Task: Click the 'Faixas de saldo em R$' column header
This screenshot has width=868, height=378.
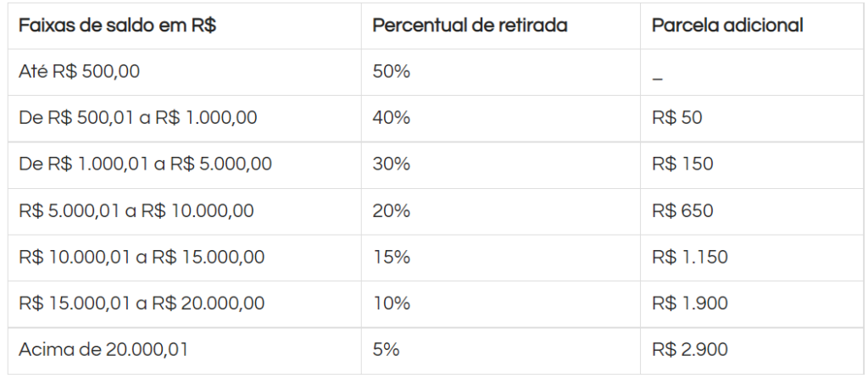Action: [x=117, y=25]
